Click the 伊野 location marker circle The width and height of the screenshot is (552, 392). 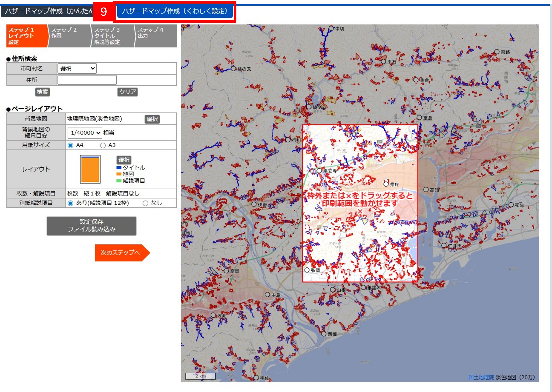point(254,204)
